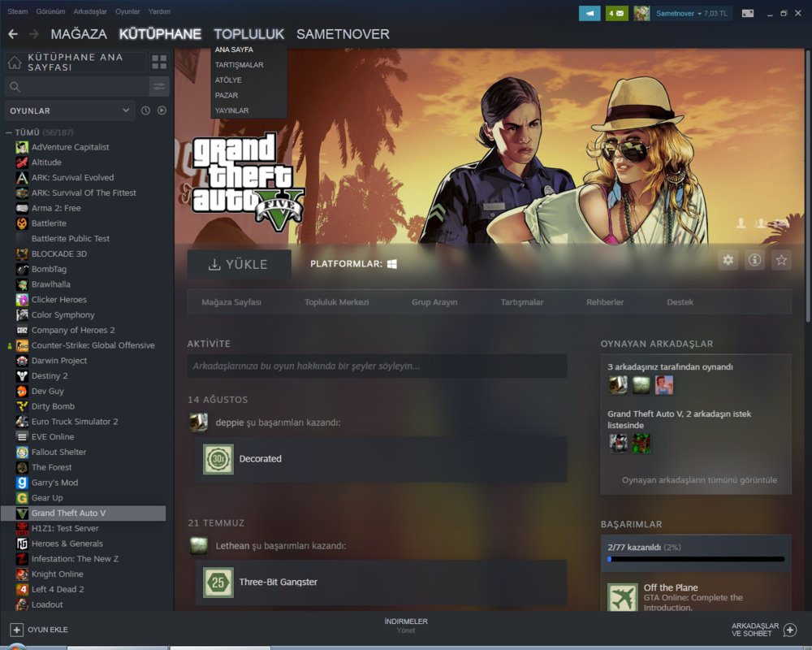The image size is (812, 650).
Task: Switch to collections grid view icon
Action: pyautogui.click(x=159, y=63)
